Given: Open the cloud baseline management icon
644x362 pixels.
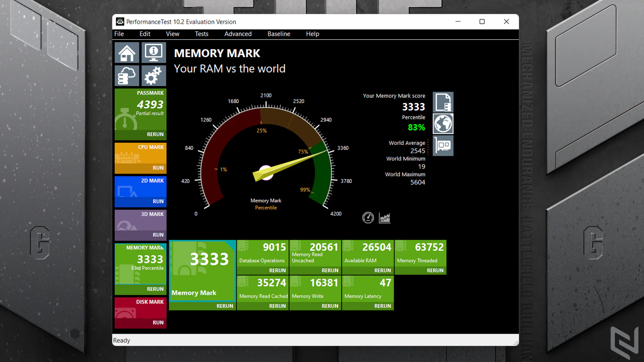Looking at the screenshot, I should 127,75.
